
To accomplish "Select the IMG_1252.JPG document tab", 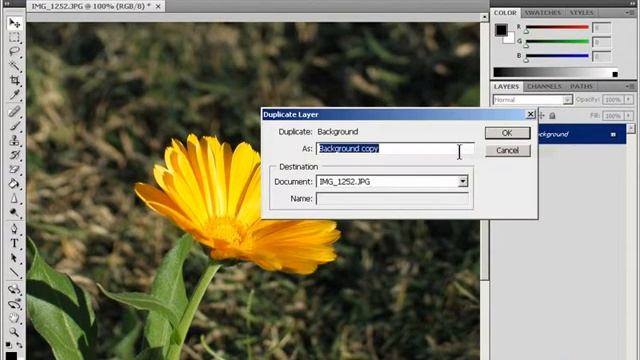I will (x=91, y=6).
